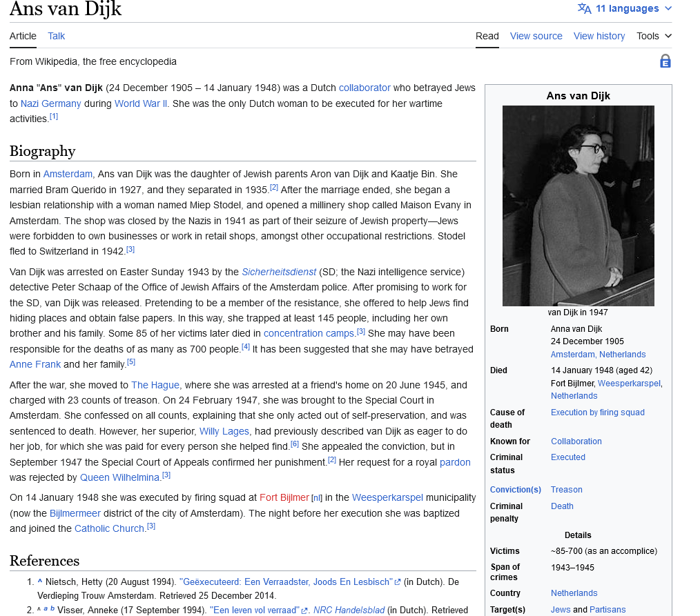Screen dimensions: 700x616
Task: Open Netherlands link under Died
Action: 574,396
